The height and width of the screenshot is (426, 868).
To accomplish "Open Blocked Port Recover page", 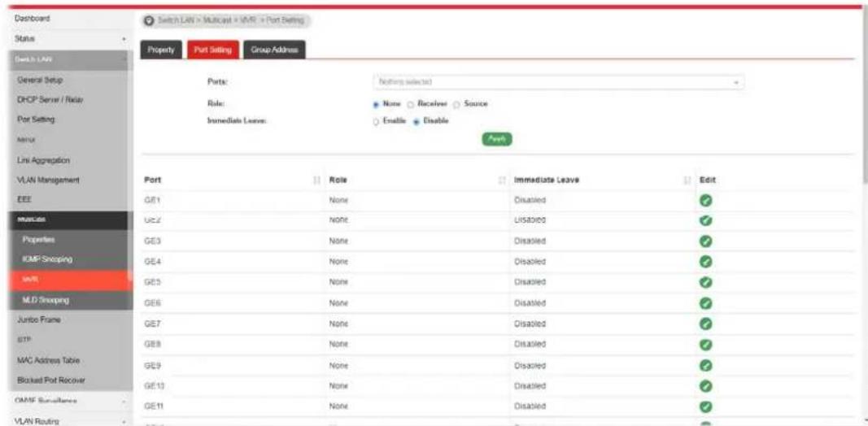I will point(51,380).
